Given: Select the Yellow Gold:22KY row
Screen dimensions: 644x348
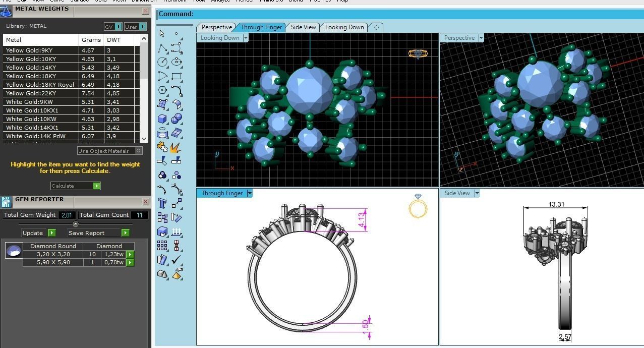Looking at the screenshot, I should (x=71, y=93).
